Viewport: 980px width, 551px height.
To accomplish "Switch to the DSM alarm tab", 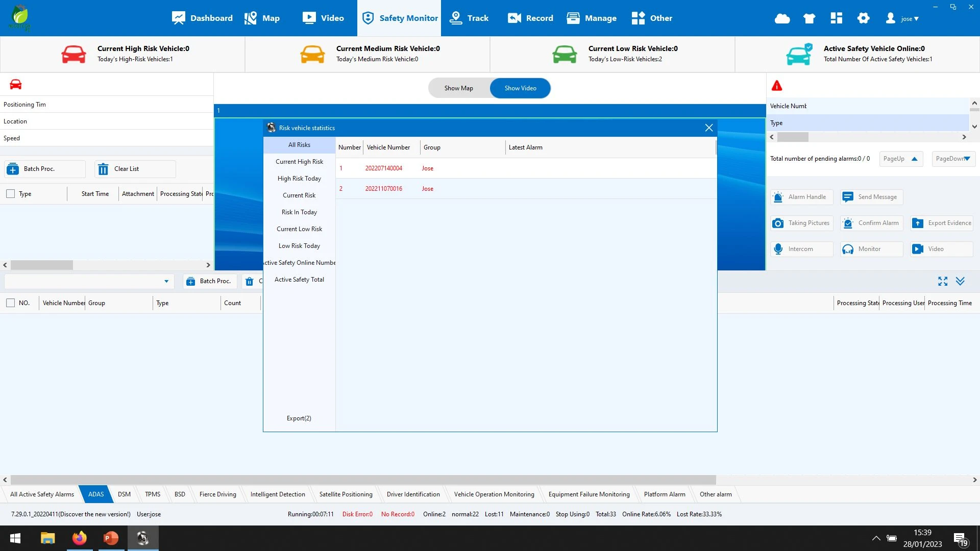I will click(124, 494).
